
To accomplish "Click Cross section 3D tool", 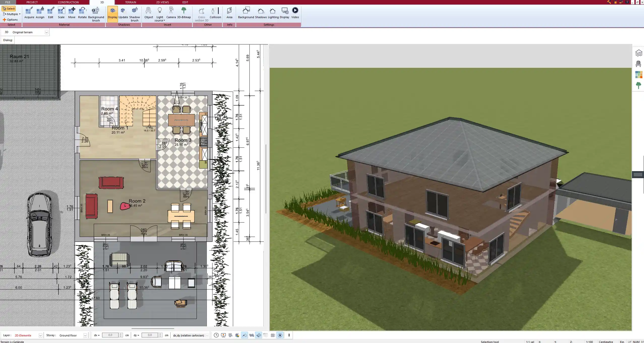I will tap(201, 15).
